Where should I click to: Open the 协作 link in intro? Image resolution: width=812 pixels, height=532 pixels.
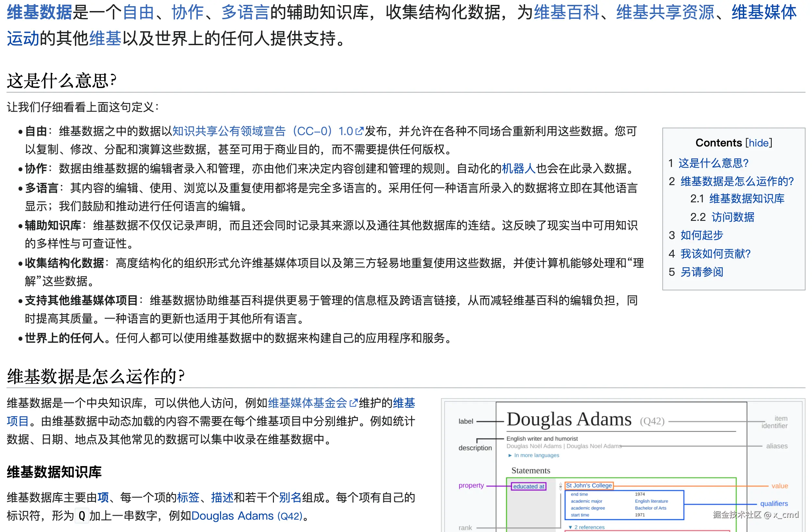pyautogui.click(x=188, y=12)
